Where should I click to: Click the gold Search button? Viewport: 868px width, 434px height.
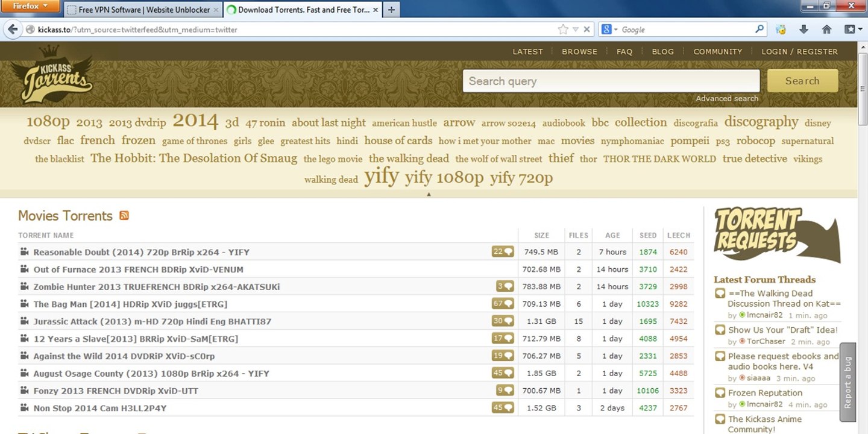(802, 81)
